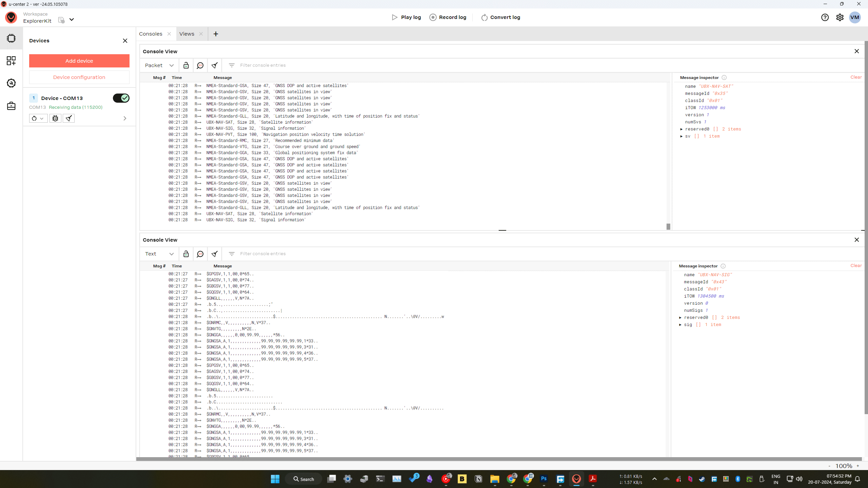The image size is (868, 488).
Task: Open the VM user profile avatar
Action: pos(855,17)
